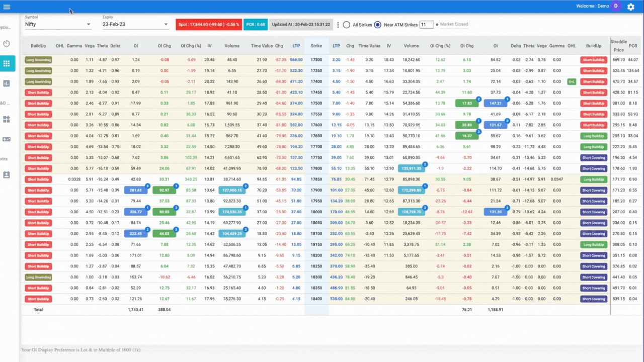This screenshot has width=644, height=362.
Task: Click the green O=L tag in 17400 row
Action: click(x=572, y=81)
